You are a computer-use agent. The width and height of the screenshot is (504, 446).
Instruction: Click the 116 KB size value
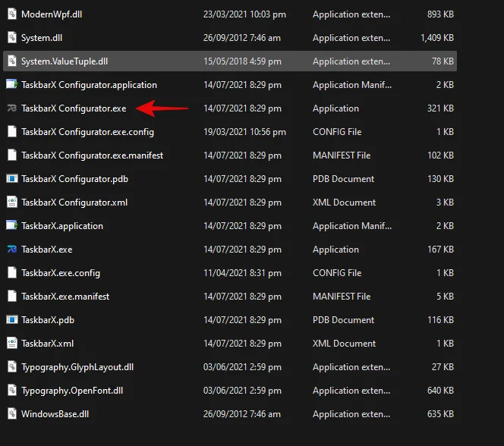tap(440, 320)
